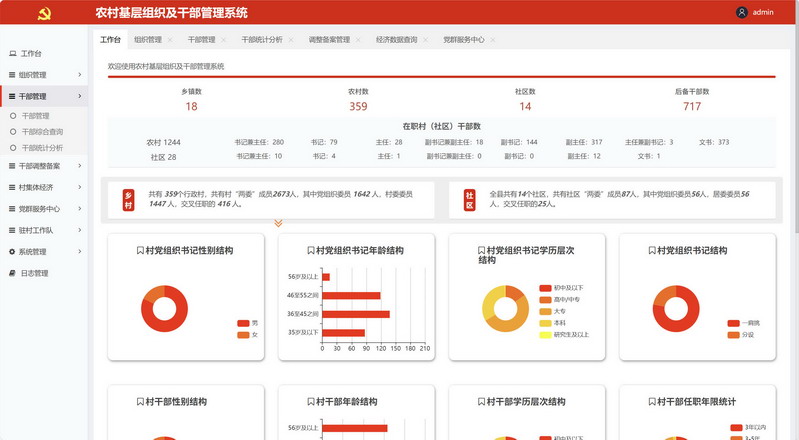Click the 日志管理 book icon
This screenshot has height=440, width=799.
12,273
